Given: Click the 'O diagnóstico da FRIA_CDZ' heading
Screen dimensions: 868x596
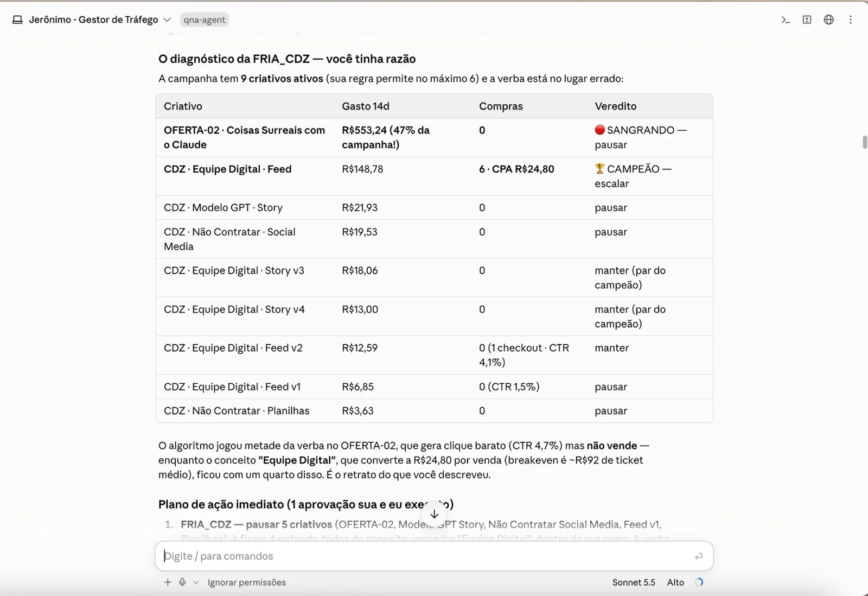Looking at the screenshot, I should [x=287, y=59].
